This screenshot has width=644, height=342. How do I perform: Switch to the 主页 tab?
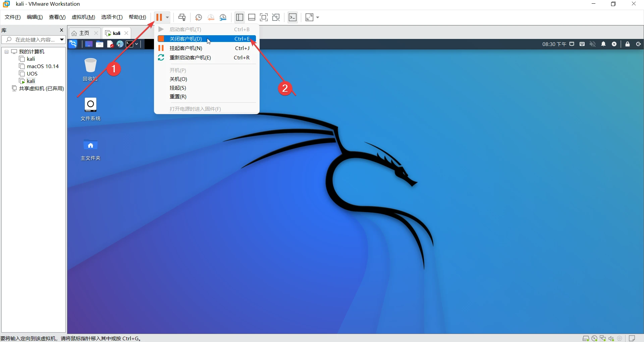81,33
